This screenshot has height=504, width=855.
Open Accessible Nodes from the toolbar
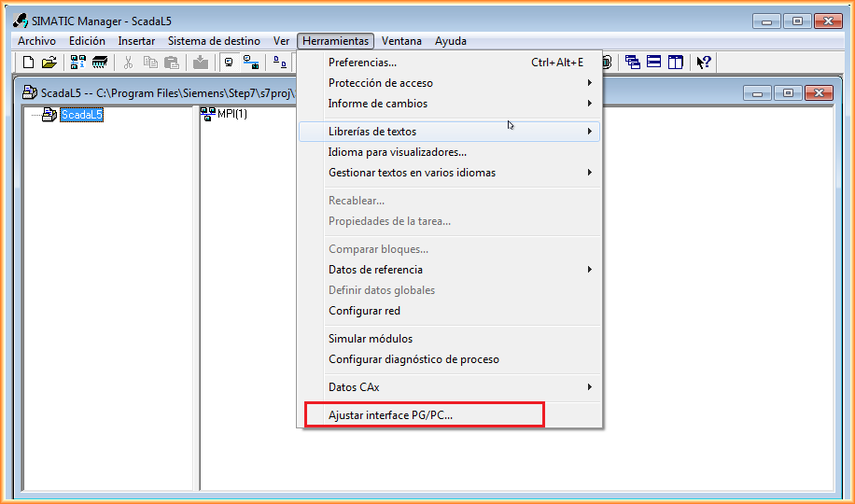tap(78, 63)
